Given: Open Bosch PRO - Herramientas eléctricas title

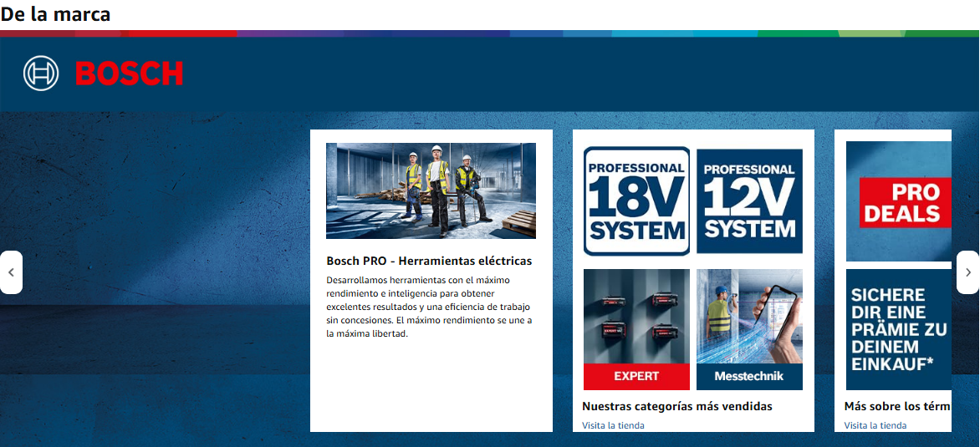Looking at the screenshot, I should pyautogui.click(x=429, y=261).
